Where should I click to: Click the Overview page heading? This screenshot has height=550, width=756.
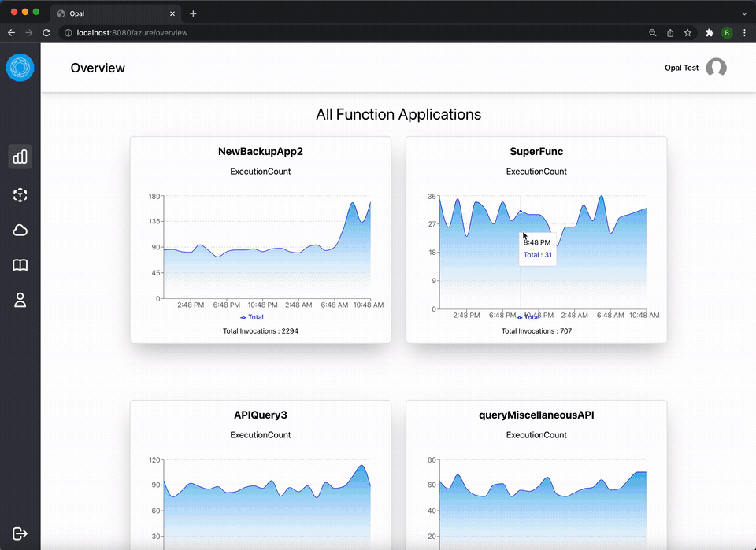tap(98, 68)
